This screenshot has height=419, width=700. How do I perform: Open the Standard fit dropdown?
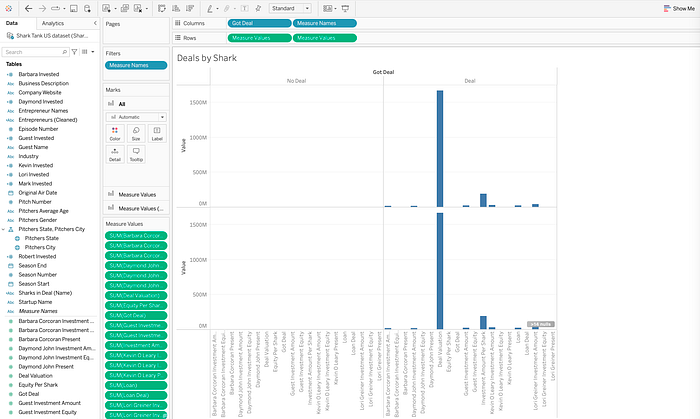pos(290,8)
